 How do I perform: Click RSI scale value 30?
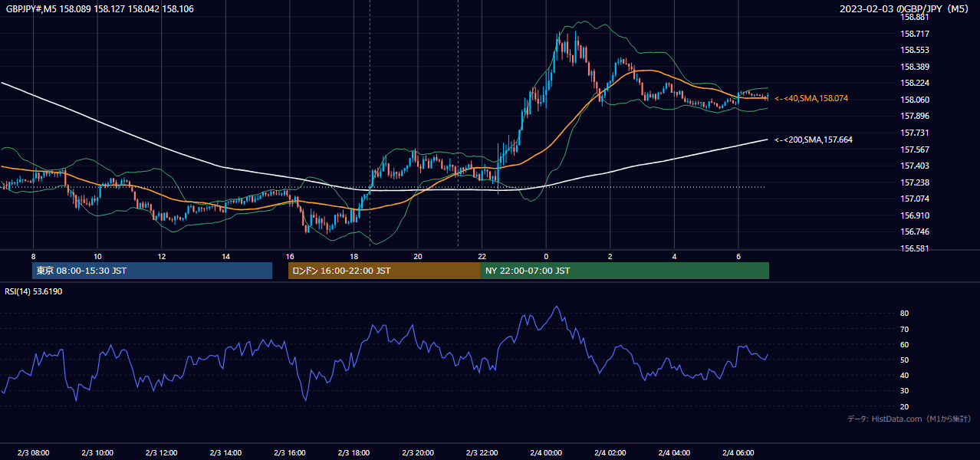click(904, 391)
